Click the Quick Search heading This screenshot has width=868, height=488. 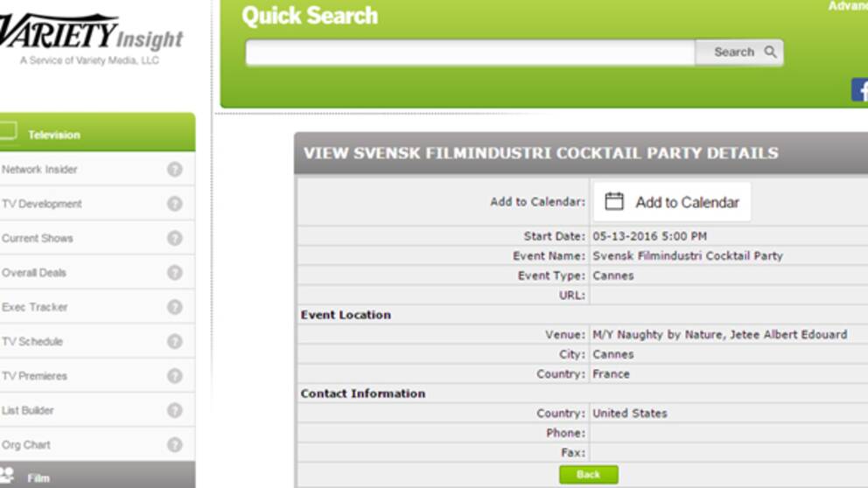pyautogui.click(x=310, y=16)
